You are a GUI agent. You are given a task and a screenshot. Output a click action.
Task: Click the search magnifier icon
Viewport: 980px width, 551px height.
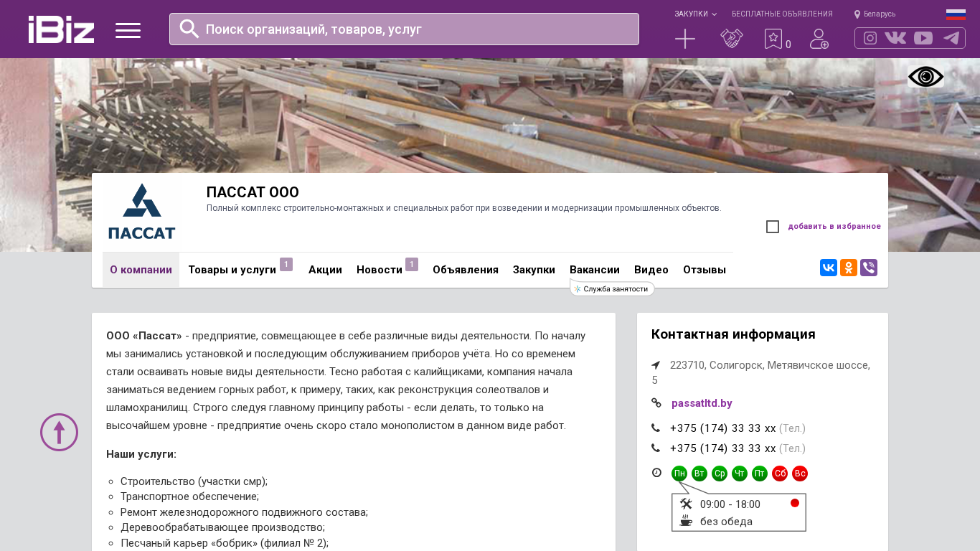pos(189,29)
